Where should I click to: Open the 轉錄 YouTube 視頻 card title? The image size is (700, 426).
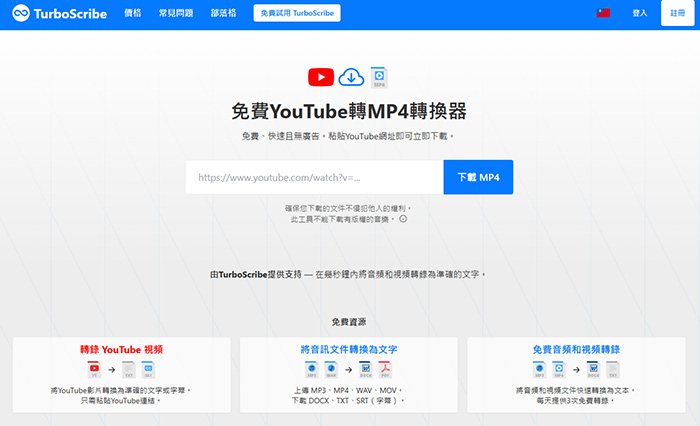click(x=121, y=350)
